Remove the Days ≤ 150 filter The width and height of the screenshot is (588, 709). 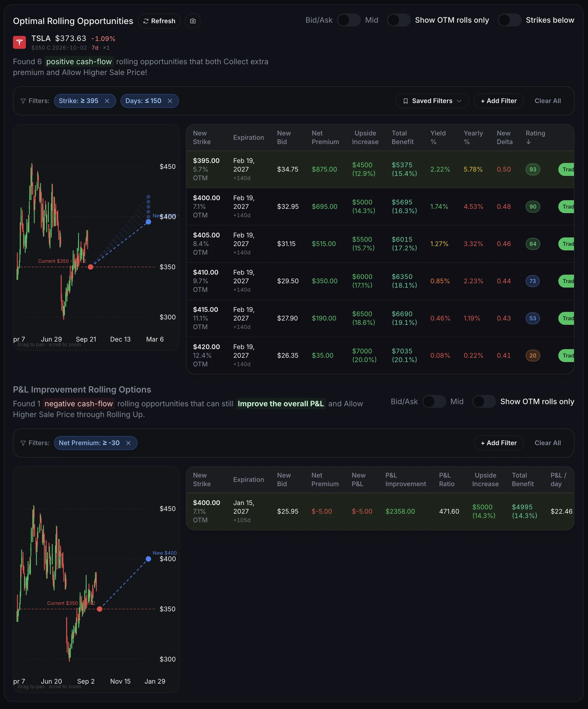170,101
